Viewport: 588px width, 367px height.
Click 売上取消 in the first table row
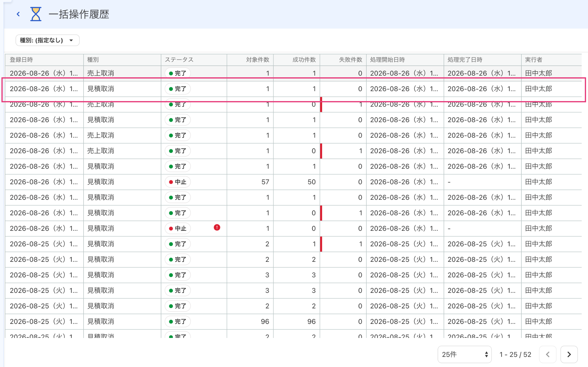coord(101,73)
